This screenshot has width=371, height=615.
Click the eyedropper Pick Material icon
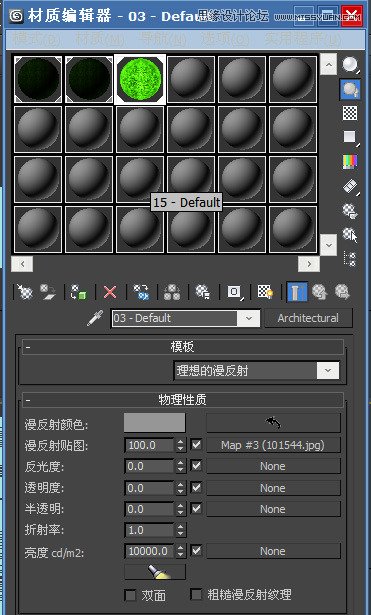coord(95,318)
